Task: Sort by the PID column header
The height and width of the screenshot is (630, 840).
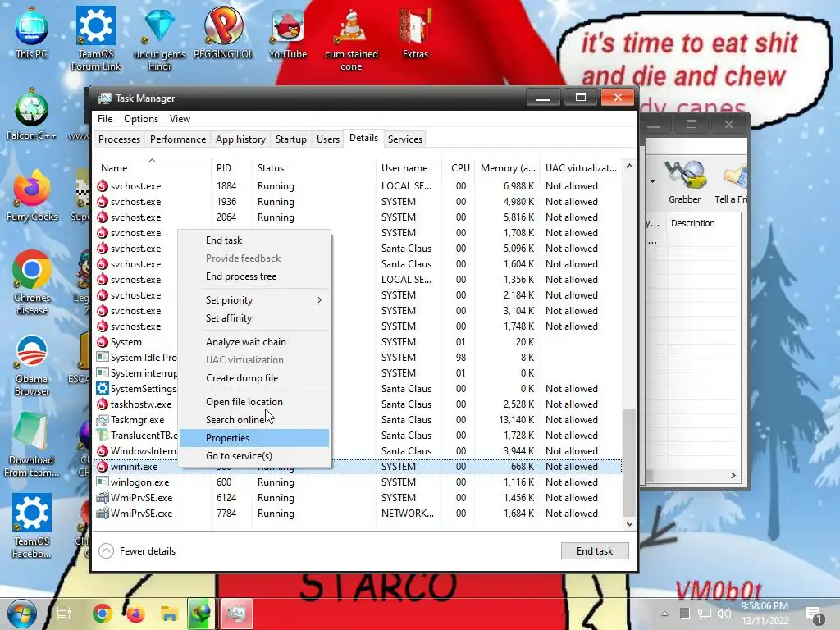Action: (231, 167)
